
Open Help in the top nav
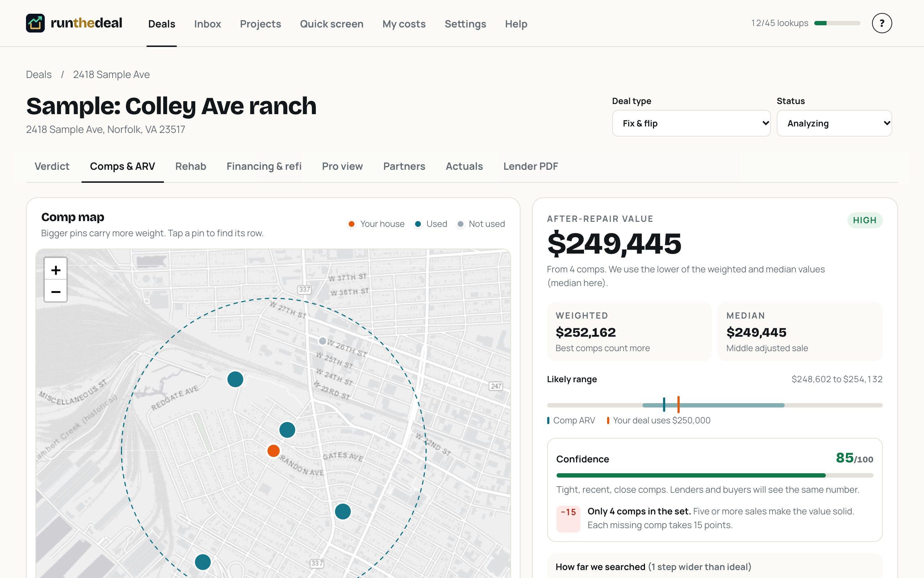[x=516, y=24]
